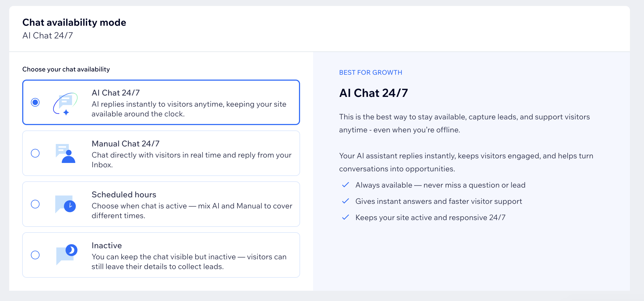Click the AI Chat 24/7 subtitle under heading

[x=48, y=35]
